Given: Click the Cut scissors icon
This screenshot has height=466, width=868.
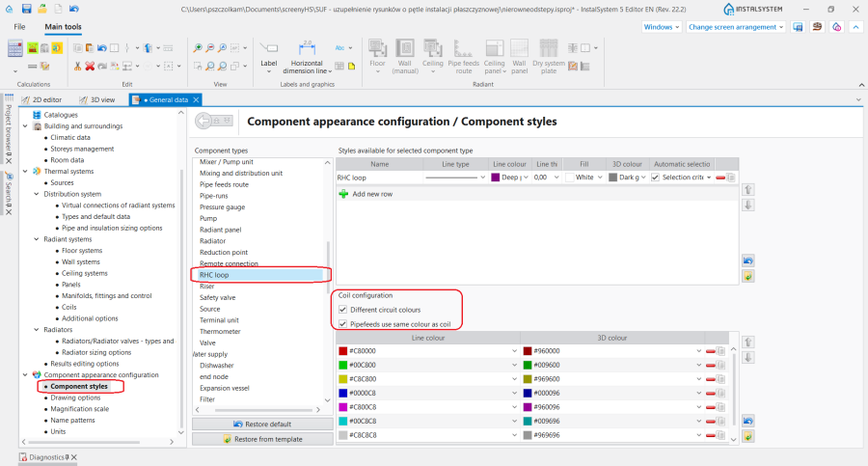Looking at the screenshot, I should pyautogui.click(x=77, y=66).
